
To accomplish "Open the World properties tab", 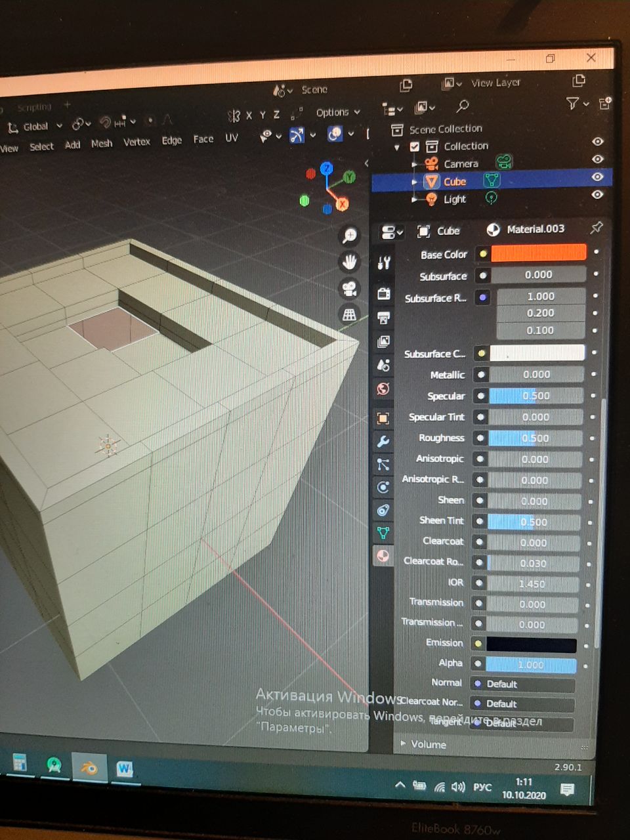I will pyautogui.click(x=384, y=389).
